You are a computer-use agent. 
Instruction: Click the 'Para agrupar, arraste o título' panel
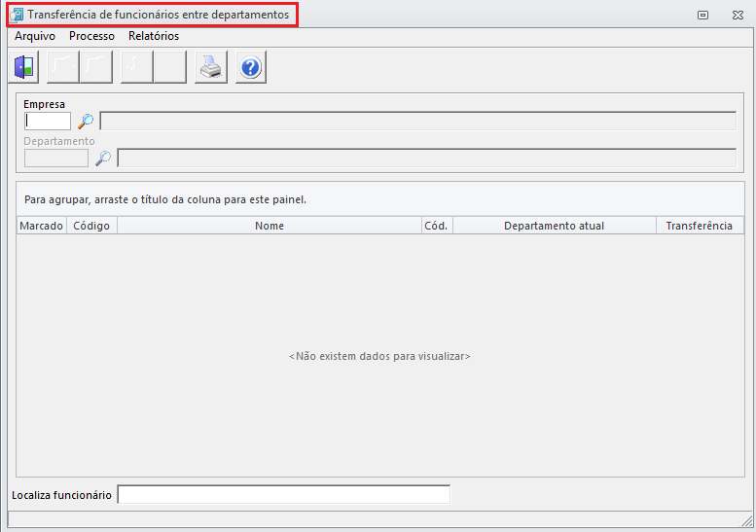[380, 199]
